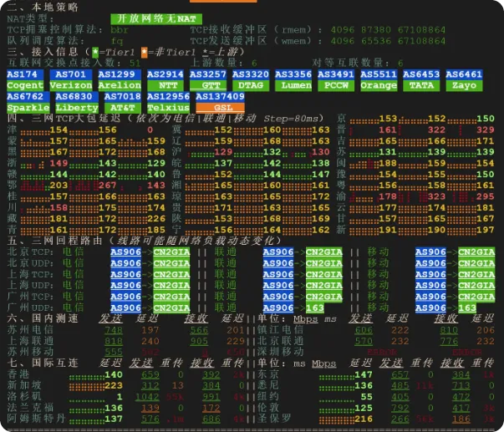Click the blue 'AS7018' label

click(x=123, y=96)
